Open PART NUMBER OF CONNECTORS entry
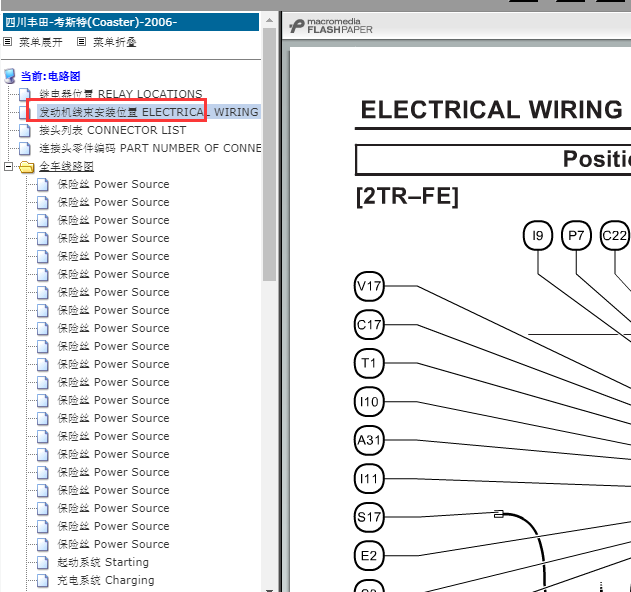The image size is (631, 592). [x=150, y=148]
